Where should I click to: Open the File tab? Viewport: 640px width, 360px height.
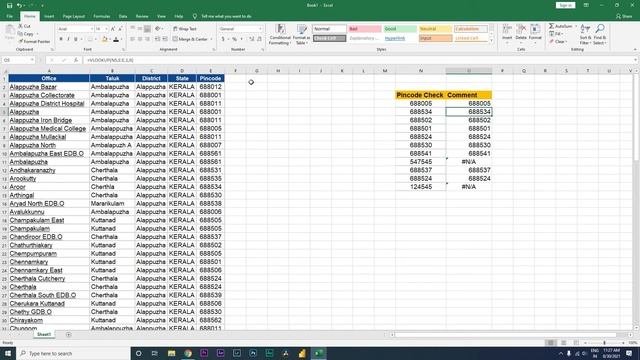click(10, 16)
